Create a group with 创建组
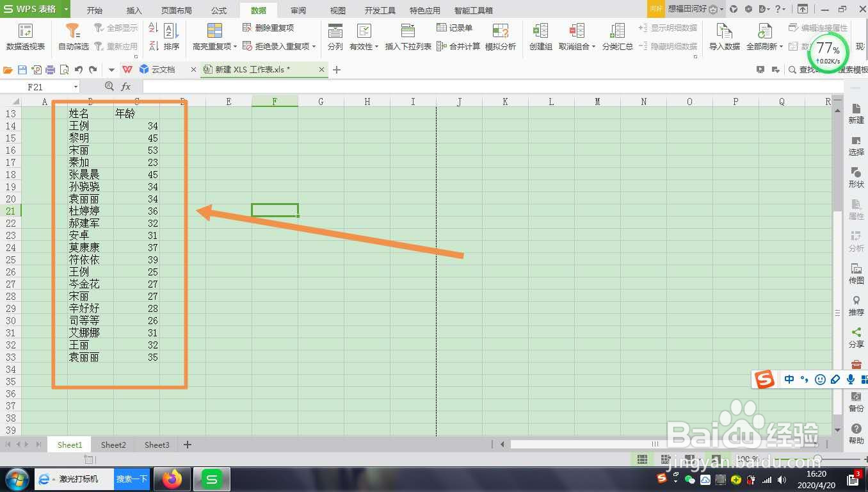 coord(541,37)
